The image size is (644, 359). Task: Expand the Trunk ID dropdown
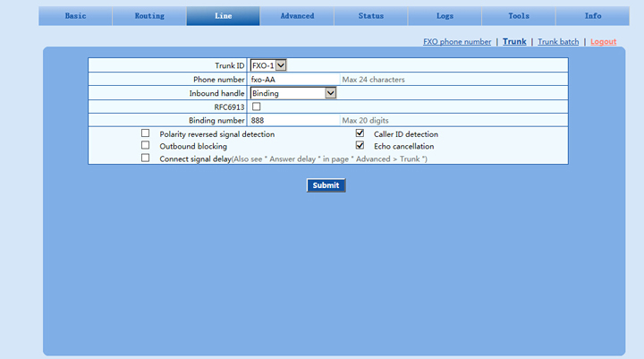[268, 65]
